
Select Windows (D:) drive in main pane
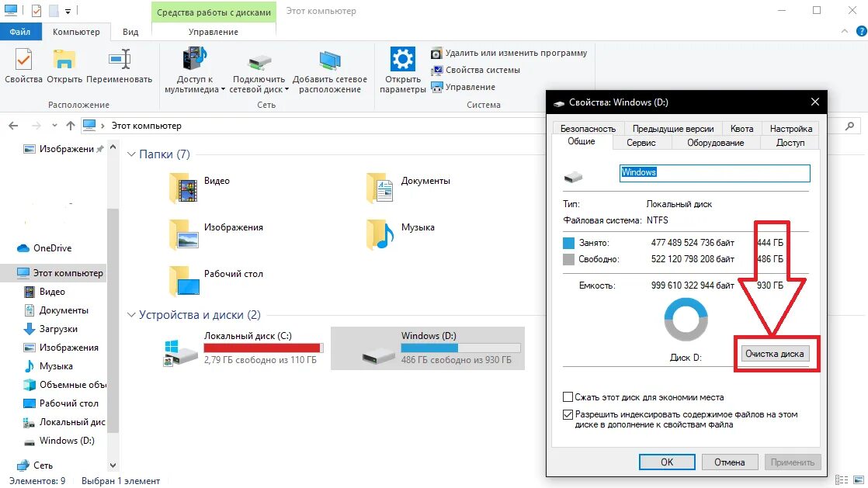click(x=427, y=348)
